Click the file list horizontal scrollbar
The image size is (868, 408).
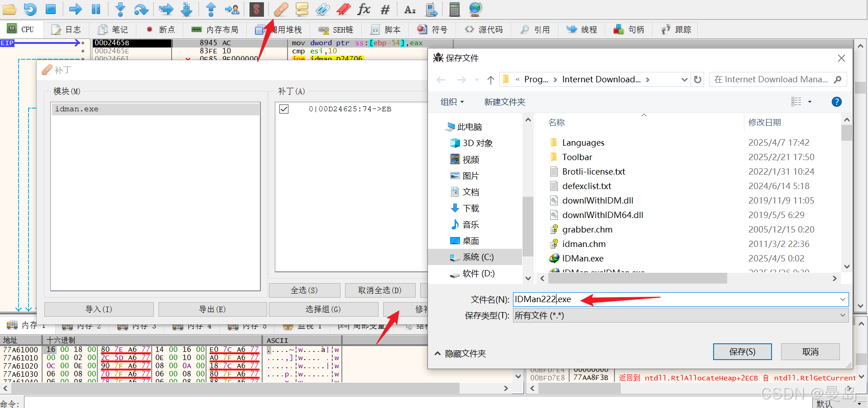[638, 279]
